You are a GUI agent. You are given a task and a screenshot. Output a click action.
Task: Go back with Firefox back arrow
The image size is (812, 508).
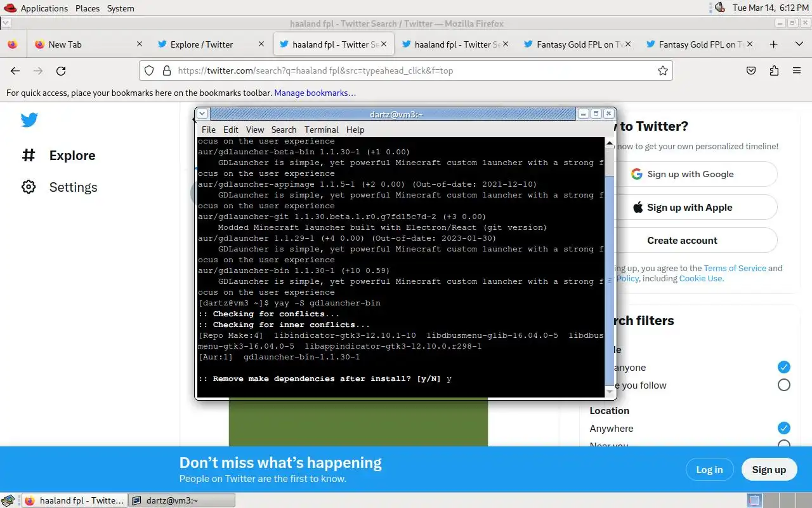coord(15,70)
